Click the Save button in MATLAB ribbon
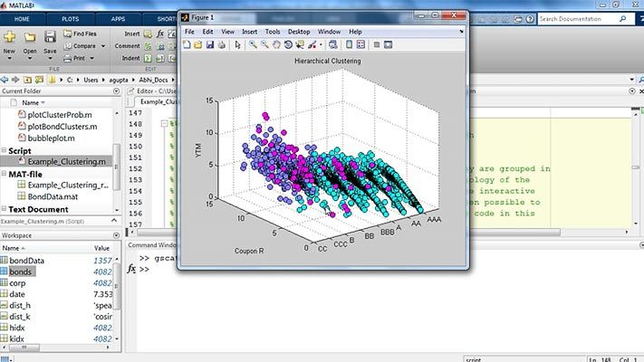The image size is (644, 362). pyautogui.click(x=51, y=43)
